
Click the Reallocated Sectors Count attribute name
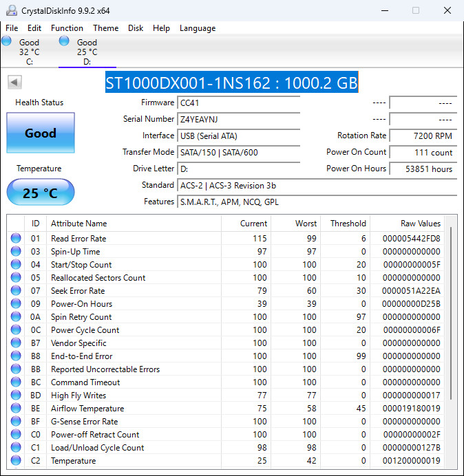[98, 277]
